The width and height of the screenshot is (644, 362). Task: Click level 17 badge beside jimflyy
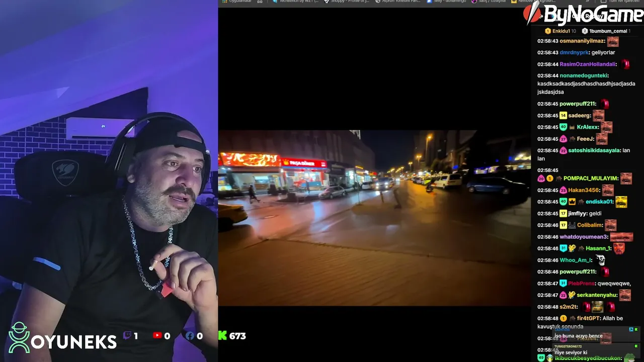click(563, 214)
